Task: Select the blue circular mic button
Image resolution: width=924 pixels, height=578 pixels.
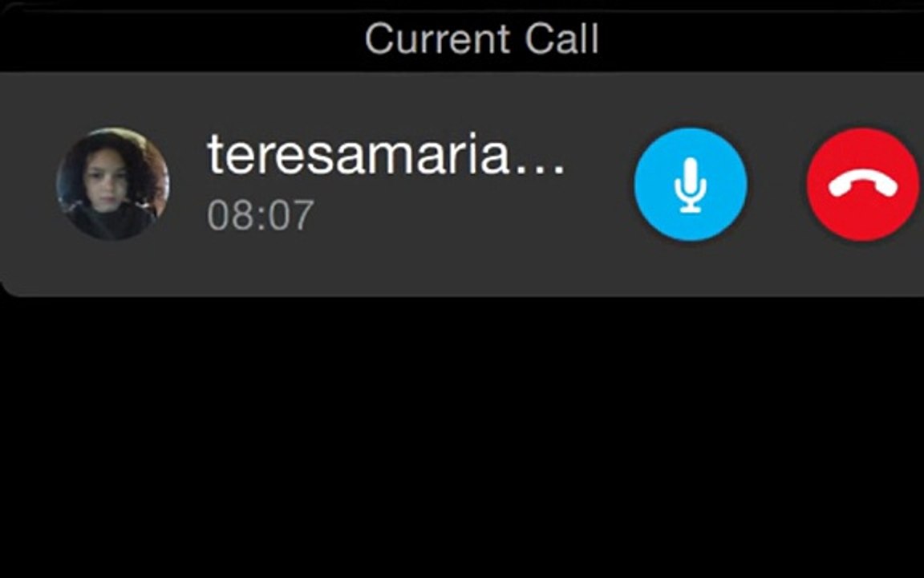Action: (x=691, y=184)
